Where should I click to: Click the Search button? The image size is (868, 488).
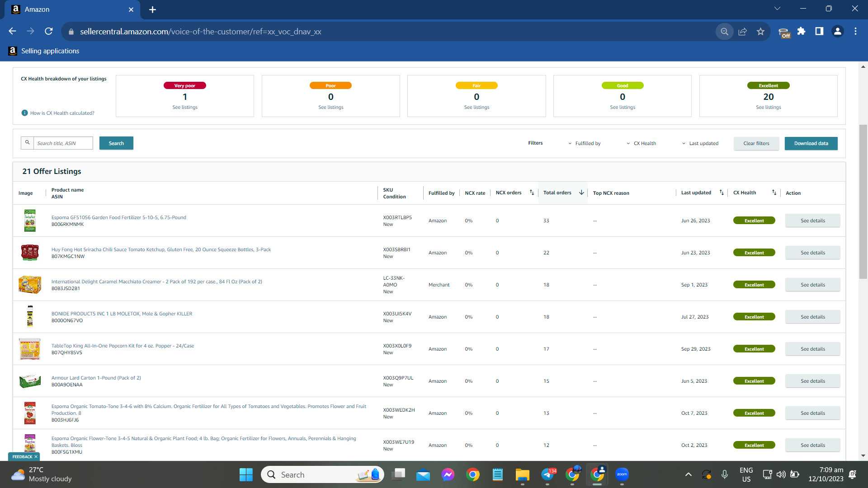(x=116, y=143)
